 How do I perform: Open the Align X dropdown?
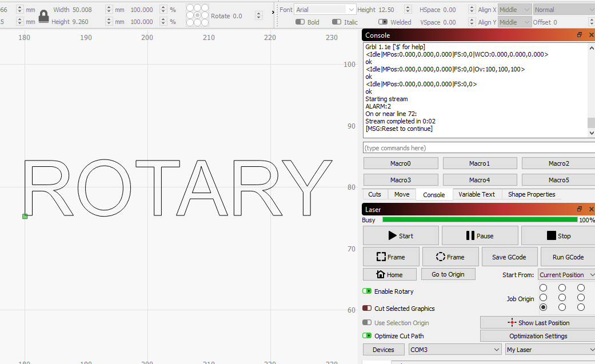[514, 10]
